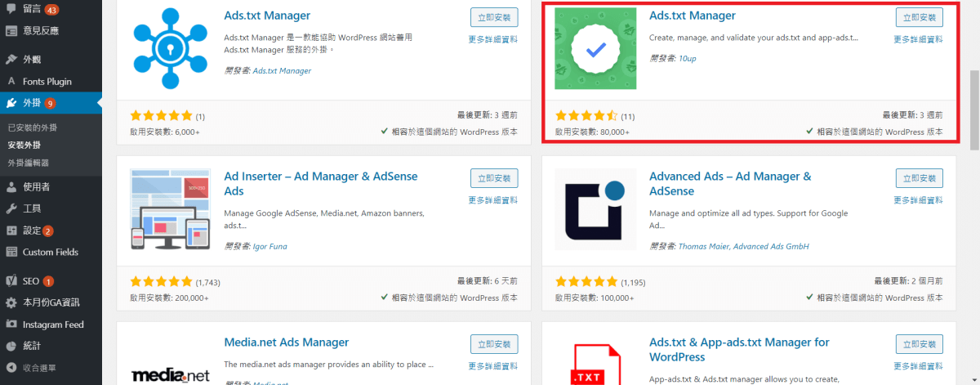
Task: Click the blue Ads.txt Manager plugin logo
Action: tap(170, 48)
